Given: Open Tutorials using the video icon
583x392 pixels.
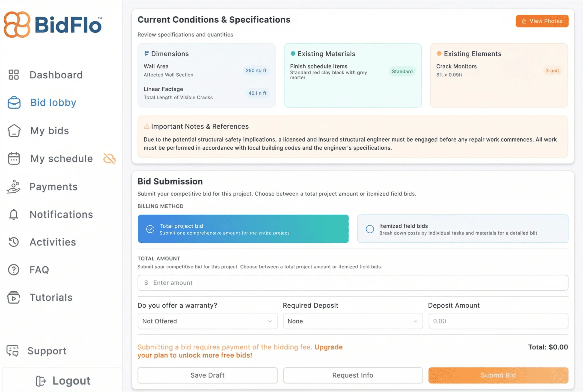Looking at the screenshot, I should [14, 297].
